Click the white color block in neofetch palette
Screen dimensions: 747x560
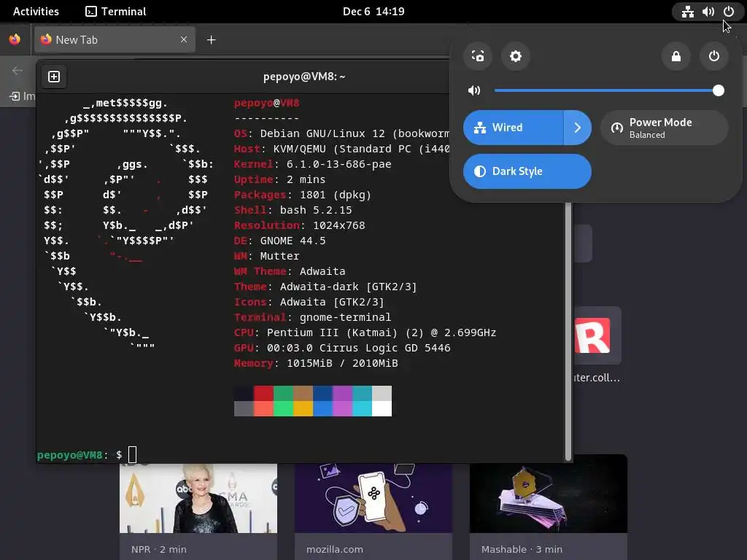coord(382,408)
